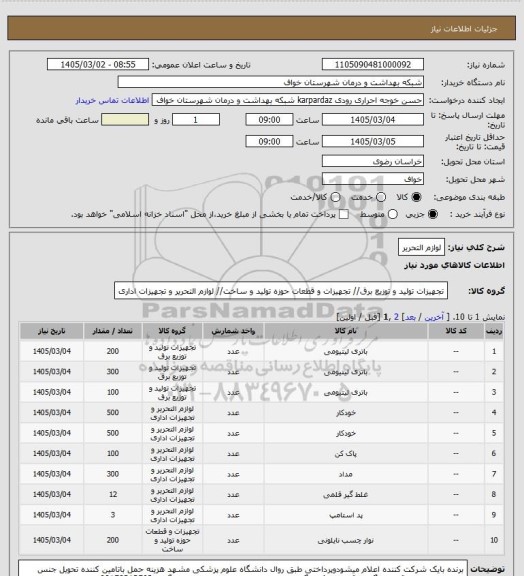Click the buyer organization name field
Image resolution: width=524 pixels, height=576 pixels.
(x=270, y=82)
